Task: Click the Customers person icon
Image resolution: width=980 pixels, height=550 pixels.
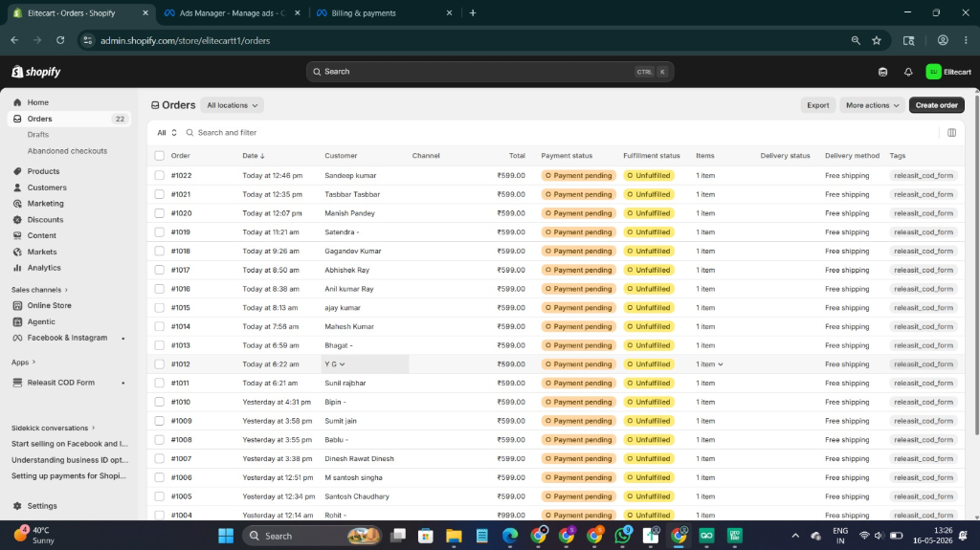Action: click(x=17, y=187)
